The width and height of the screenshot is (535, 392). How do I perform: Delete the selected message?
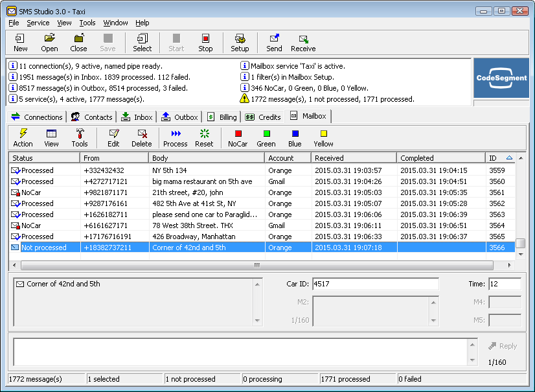141,138
